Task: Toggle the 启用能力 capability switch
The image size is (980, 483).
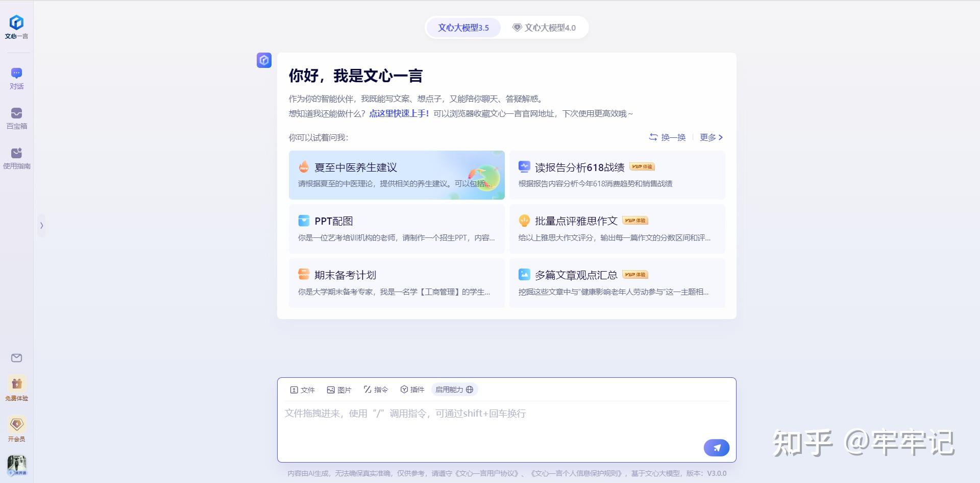Action: (453, 390)
